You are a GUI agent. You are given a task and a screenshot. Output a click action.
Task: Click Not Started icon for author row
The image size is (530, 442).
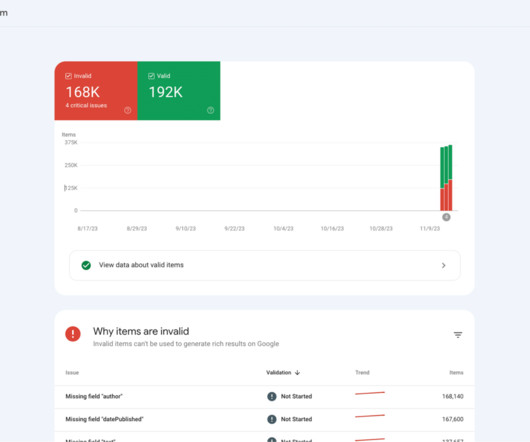click(272, 396)
